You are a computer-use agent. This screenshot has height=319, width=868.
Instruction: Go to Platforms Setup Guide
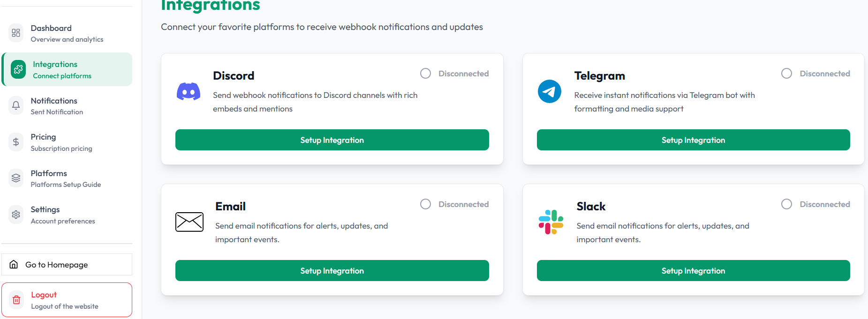(66, 178)
